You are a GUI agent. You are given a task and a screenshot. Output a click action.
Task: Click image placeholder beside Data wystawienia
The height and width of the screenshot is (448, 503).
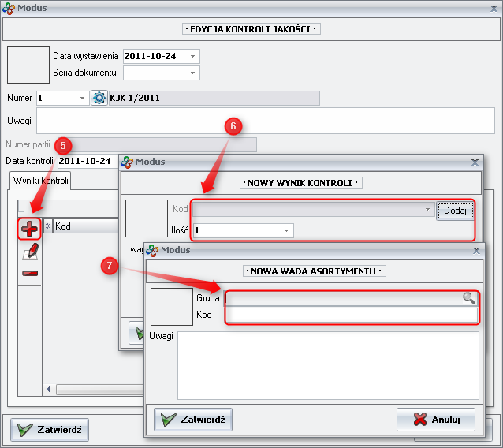(28, 65)
